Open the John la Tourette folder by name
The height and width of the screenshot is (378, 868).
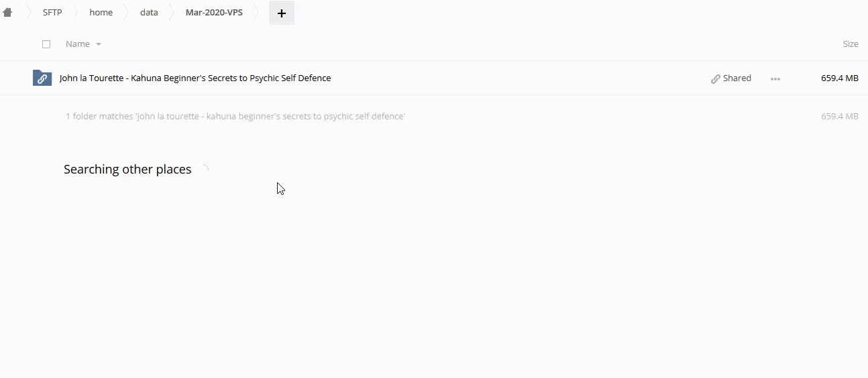click(195, 78)
